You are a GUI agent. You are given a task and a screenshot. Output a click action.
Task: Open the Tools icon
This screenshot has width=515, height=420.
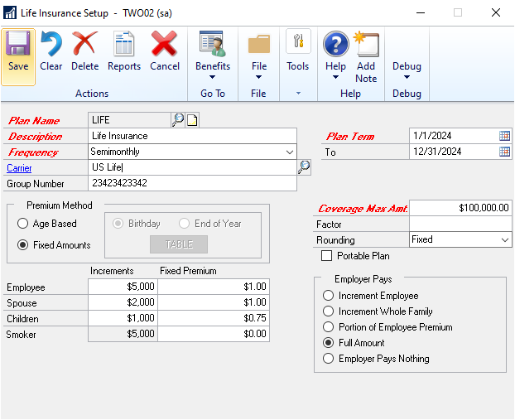[298, 41]
